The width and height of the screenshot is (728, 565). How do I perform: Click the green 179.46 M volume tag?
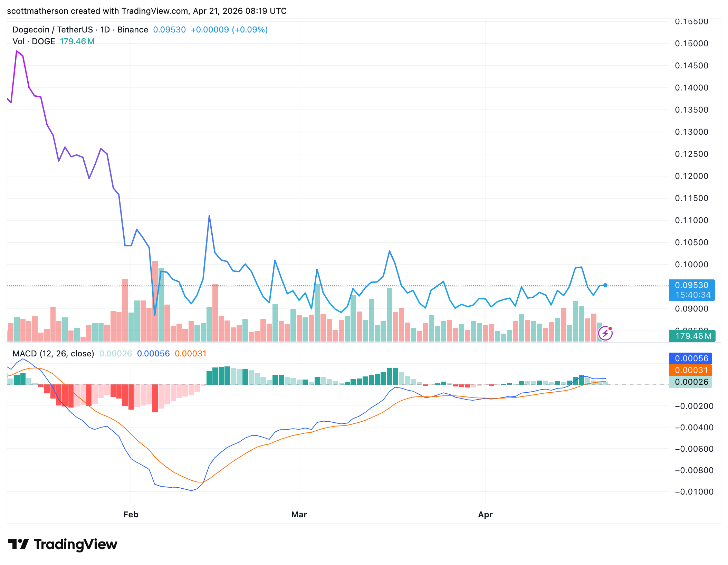pos(692,336)
